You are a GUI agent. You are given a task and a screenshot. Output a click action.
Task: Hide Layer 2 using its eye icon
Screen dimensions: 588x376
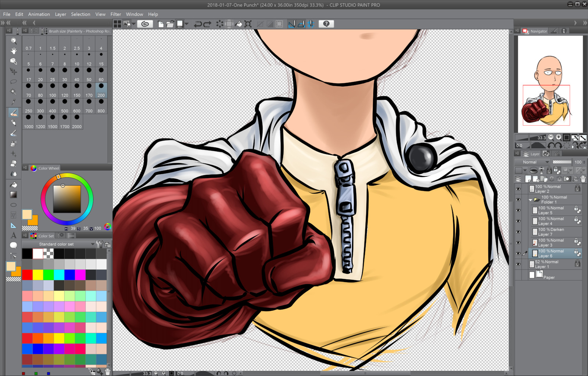point(518,189)
